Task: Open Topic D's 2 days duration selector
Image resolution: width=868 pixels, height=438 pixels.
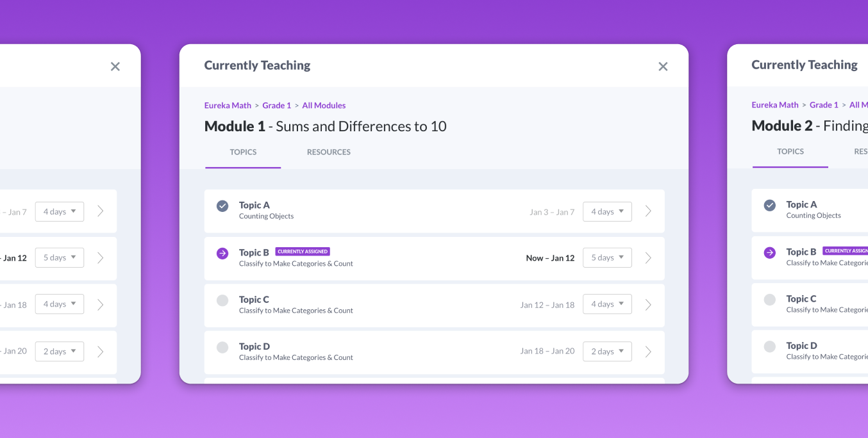Action: (607, 351)
